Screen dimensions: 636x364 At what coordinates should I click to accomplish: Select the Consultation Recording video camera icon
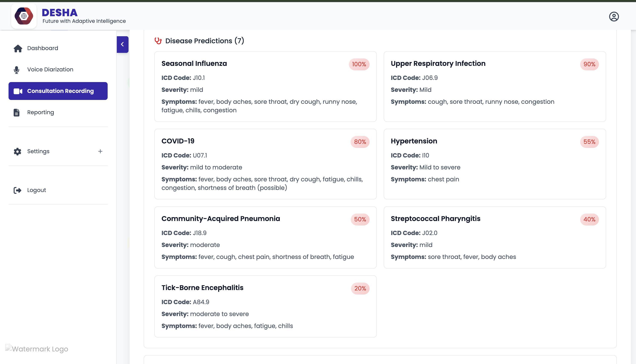click(17, 91)
